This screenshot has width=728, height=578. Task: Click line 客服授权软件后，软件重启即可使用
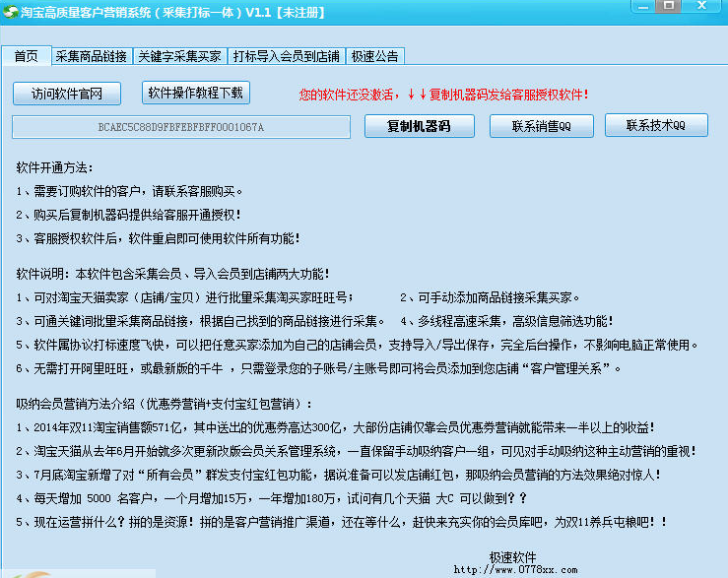coord(158,238)
